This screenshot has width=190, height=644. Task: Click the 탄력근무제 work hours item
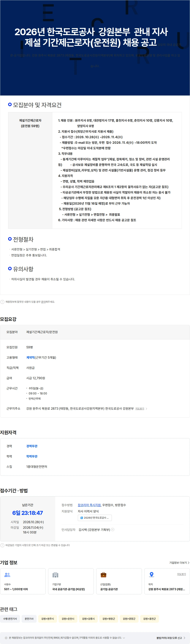tap(35, 398)
